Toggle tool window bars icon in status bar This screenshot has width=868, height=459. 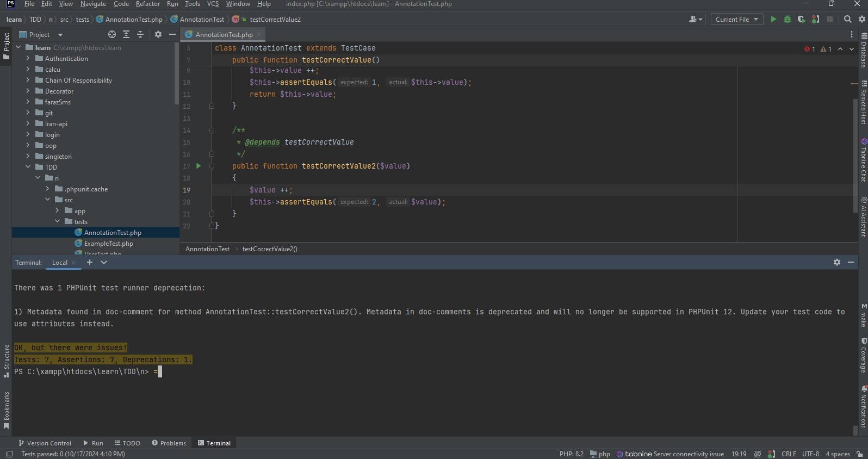click(x=9, y=454)
